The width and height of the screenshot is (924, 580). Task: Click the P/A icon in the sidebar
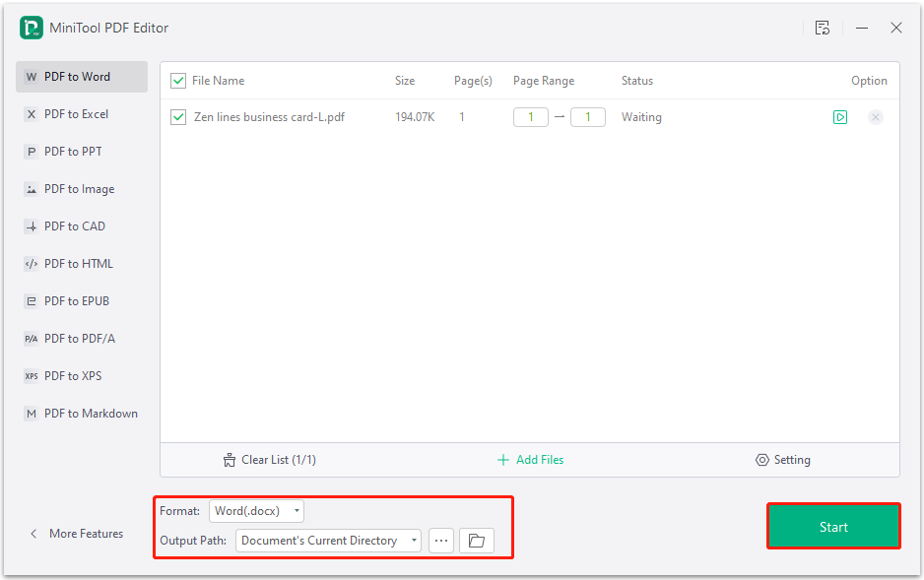coord(32,339)
